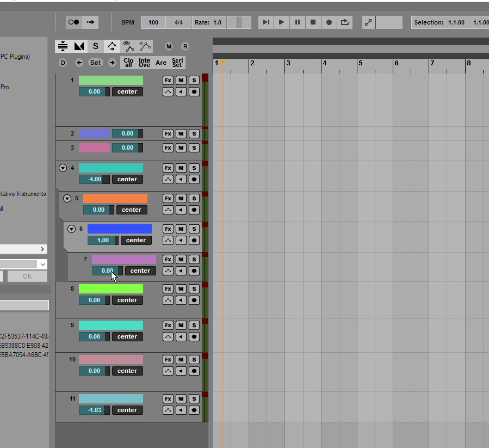Click the arrow icon left of BPM
Screen dimensions: 489x448
(90, 22)
